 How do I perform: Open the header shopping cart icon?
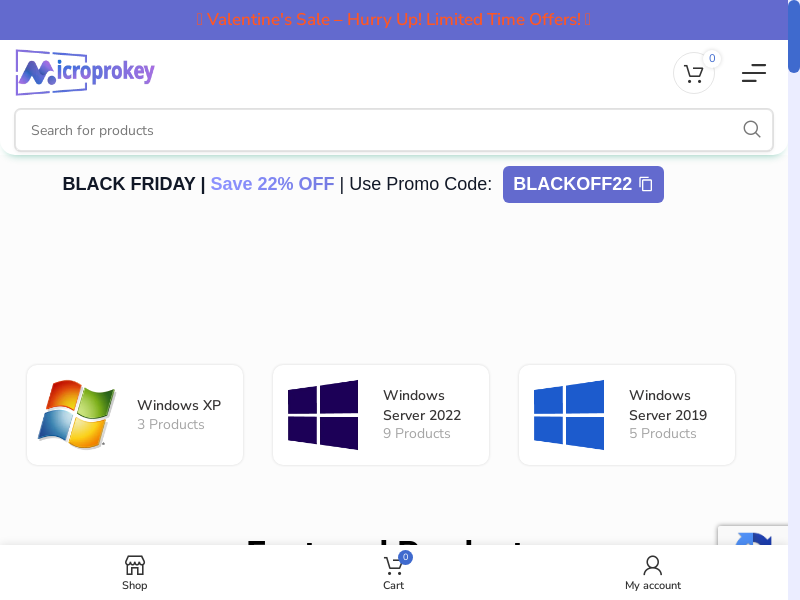(693, 73)
